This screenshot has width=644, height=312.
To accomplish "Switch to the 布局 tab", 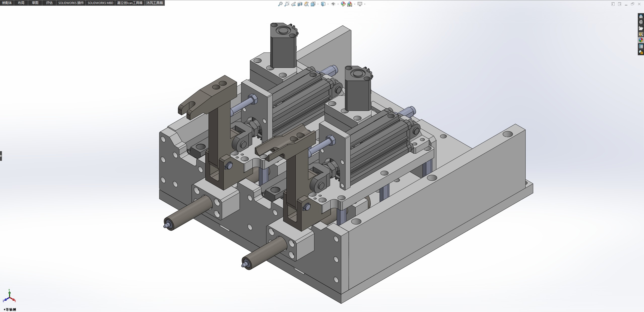I will coord(21,3).
